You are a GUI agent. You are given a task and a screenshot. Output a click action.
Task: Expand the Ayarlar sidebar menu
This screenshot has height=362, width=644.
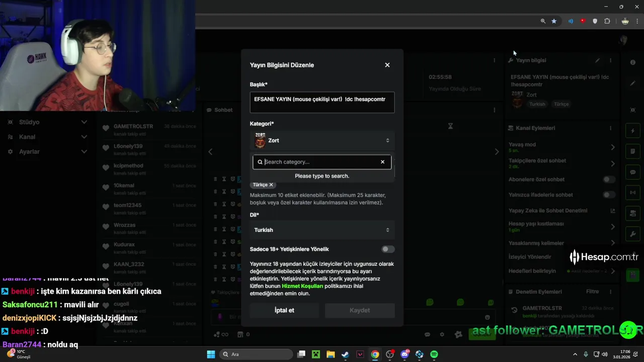(x=84, y=152)
